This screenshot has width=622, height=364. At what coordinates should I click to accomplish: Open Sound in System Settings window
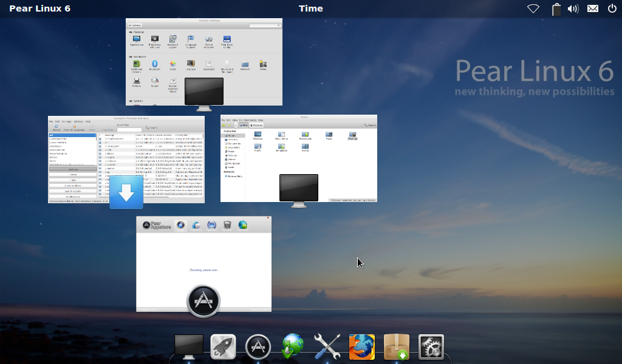click(155, 83)
